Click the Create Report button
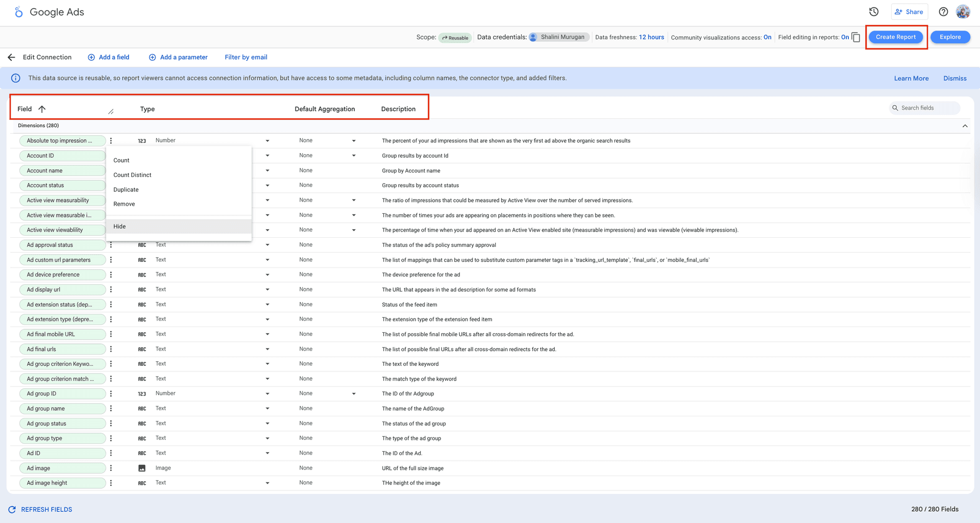 point(896,37)
